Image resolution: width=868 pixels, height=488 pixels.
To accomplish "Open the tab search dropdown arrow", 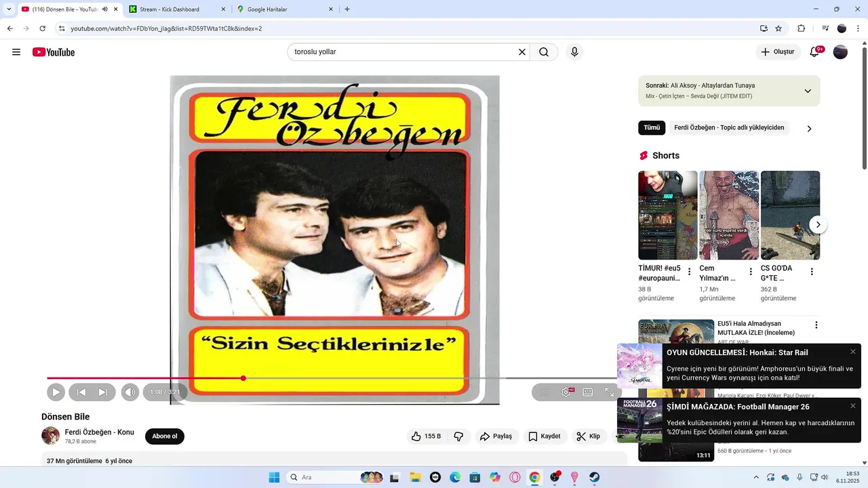I will 8,9.
